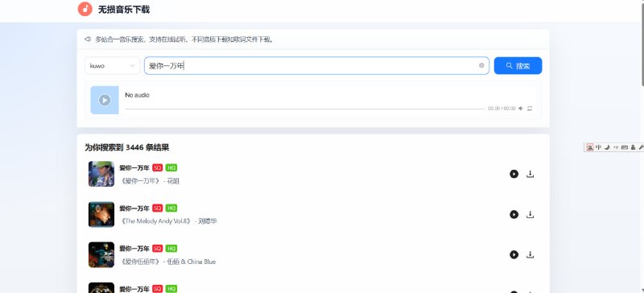
Task: Select the text 《爱你一万年》 - 花姐
Action: [x=150, y=181]
